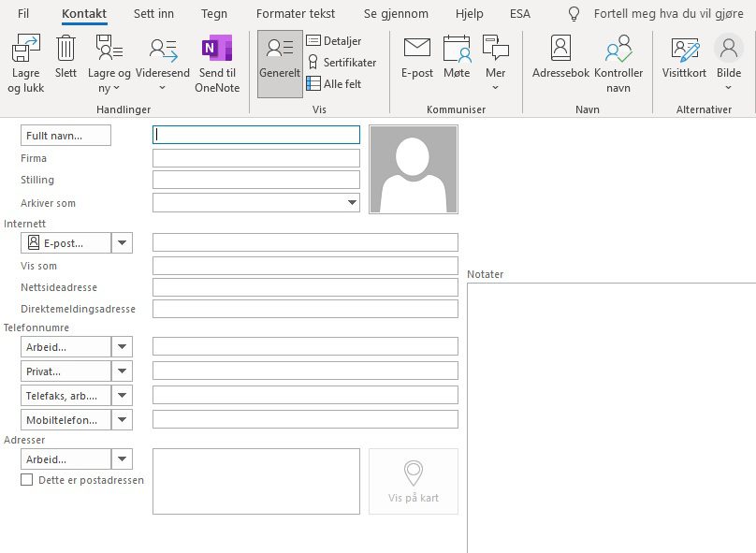
Task: Click the E-post envelope icon
Action: pyautogui.click(x=417, y=48)
